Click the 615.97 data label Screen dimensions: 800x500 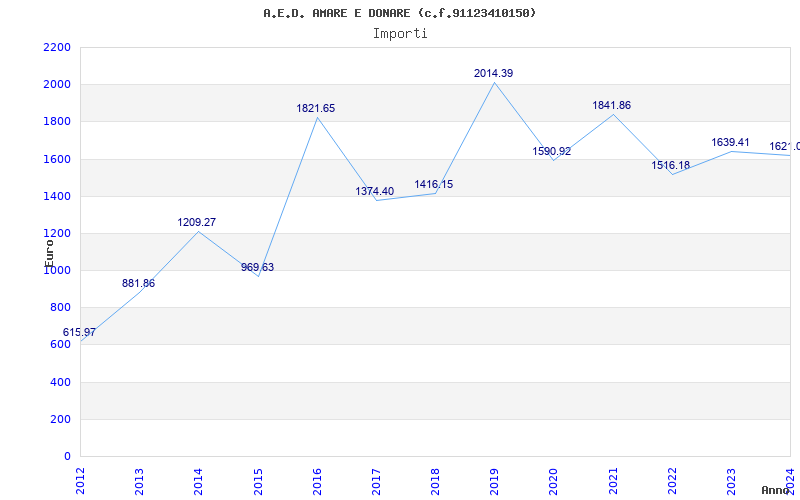click(x=79, y=333)
